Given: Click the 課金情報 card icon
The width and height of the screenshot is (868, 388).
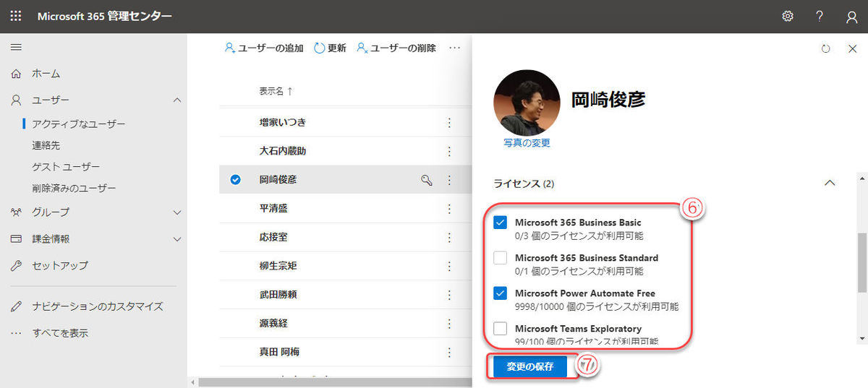Looking at the screenshot, I should coord(16,238).
